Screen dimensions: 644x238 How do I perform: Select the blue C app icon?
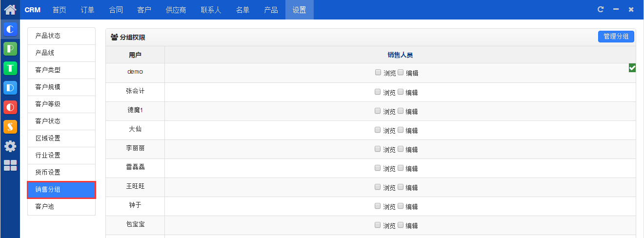(10, 29)
